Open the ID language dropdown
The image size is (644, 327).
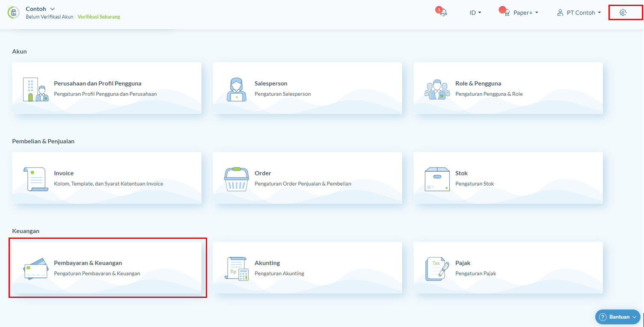click(475, 13)
